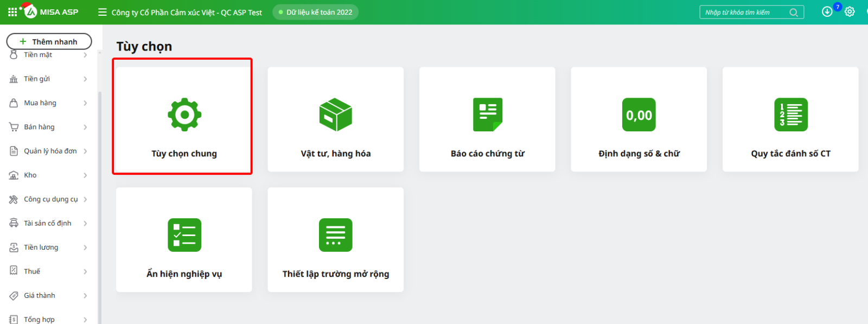Viewport: 868px width, 324px height.
Task: Click the search magnifier icon
Action: pos(793,12)
